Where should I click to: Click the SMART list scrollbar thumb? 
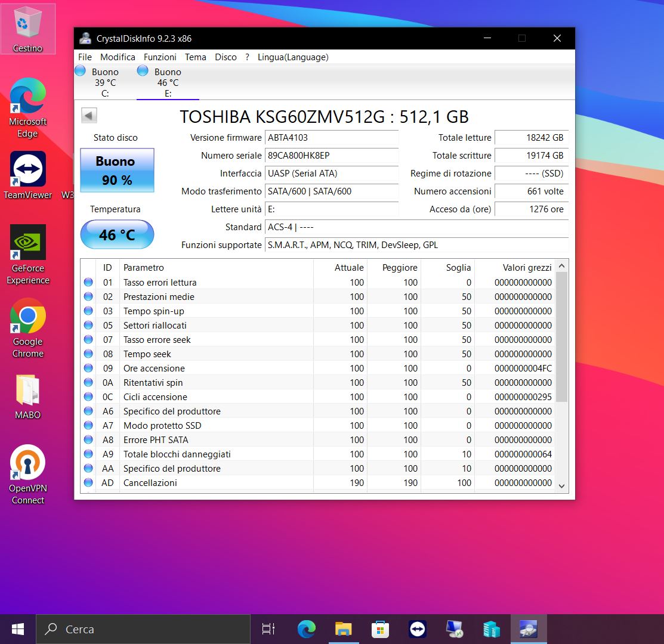[561, 337]
